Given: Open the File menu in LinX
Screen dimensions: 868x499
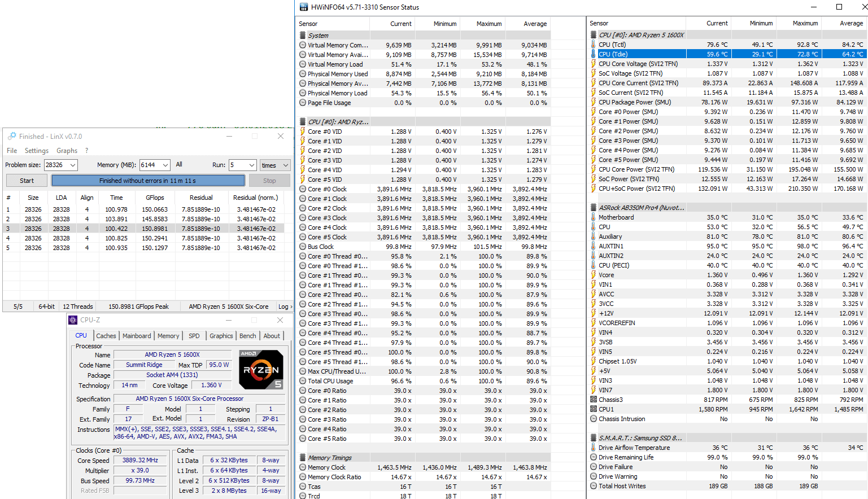Looking at the screenshot, I should pyautogui.click(x=12, y=151).
